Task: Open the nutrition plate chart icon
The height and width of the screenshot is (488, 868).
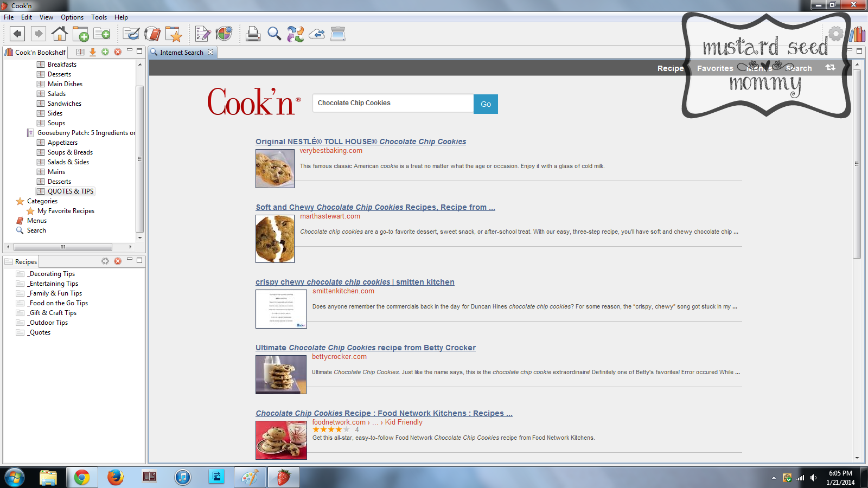Action: (x=224, y=34)
